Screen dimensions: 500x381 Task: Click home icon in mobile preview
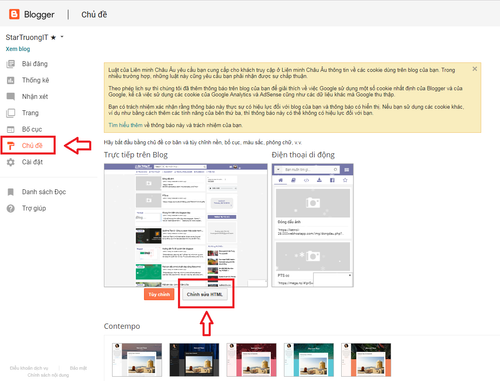[281, 180]
